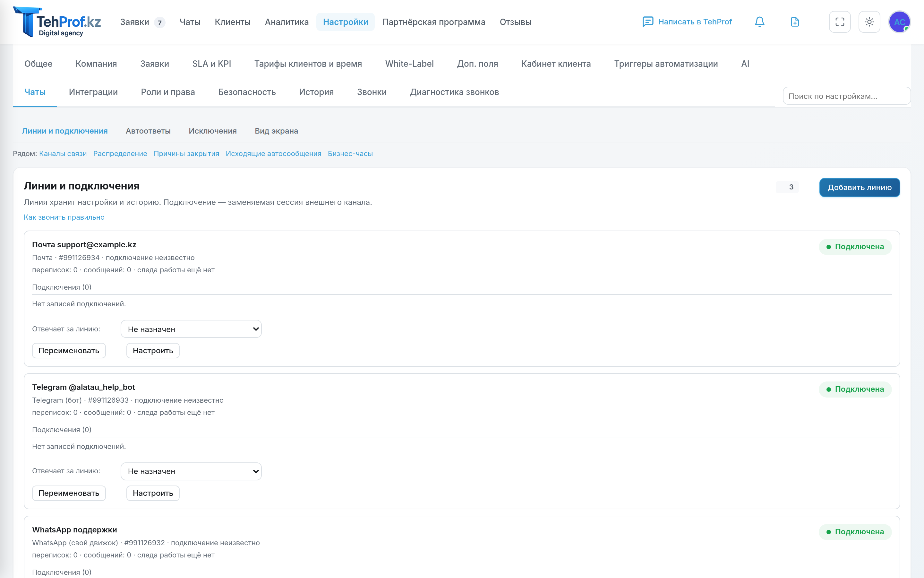Configure the Telegram @alatau_help_bot line

coord(153,493)
